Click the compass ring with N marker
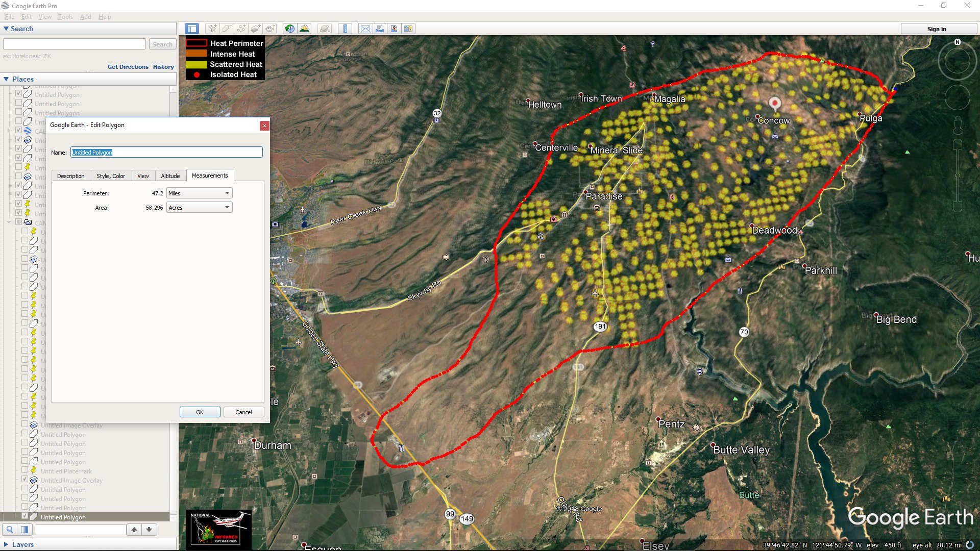The width and height of the screenshot is (980, 551). pyautogui.click(x=957, y=60)
